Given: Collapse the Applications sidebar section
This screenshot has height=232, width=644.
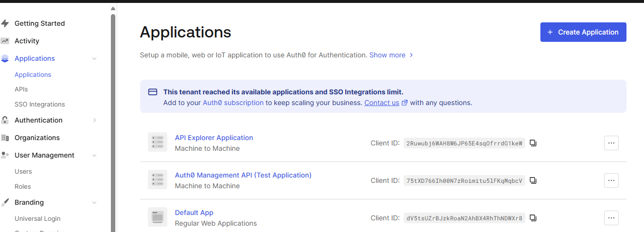Looking at the screenshot, I should point(94,59).
